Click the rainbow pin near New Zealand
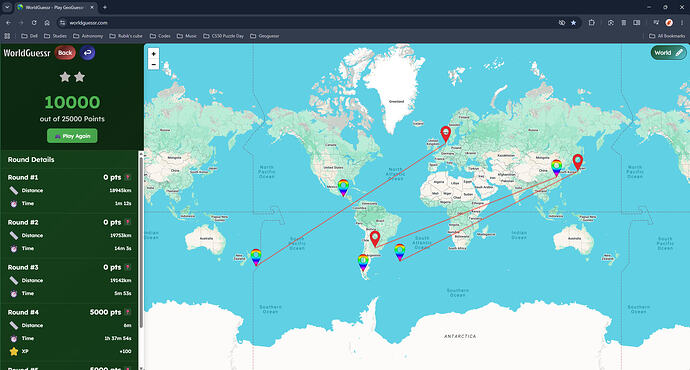The image size is (690, 370). pyautogui.click(x=256, y=257)
